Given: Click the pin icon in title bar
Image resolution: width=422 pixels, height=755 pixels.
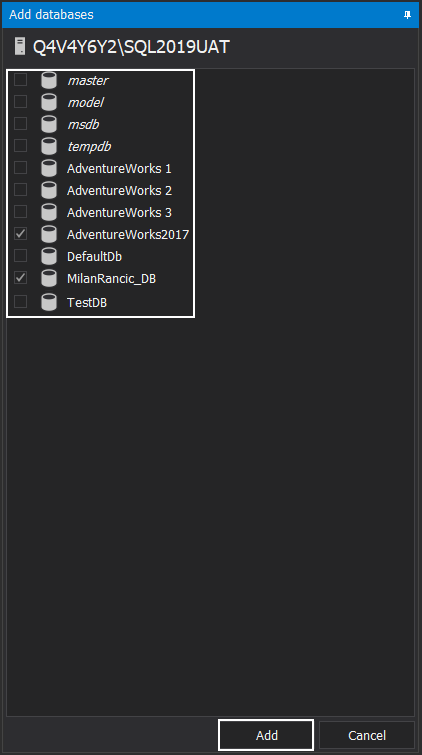Looking at the screenshot, I should pos(408,14).
